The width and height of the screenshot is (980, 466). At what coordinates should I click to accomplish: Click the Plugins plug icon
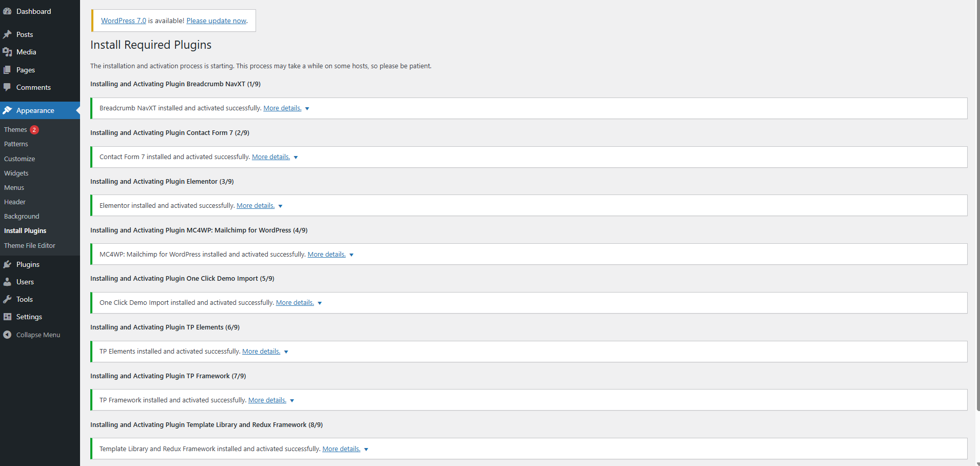(x=7, y=264)
